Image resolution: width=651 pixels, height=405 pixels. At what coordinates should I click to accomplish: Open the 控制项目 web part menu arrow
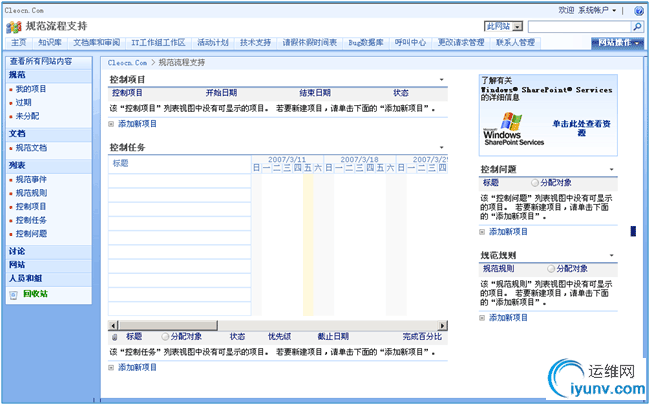coord(442,79)
